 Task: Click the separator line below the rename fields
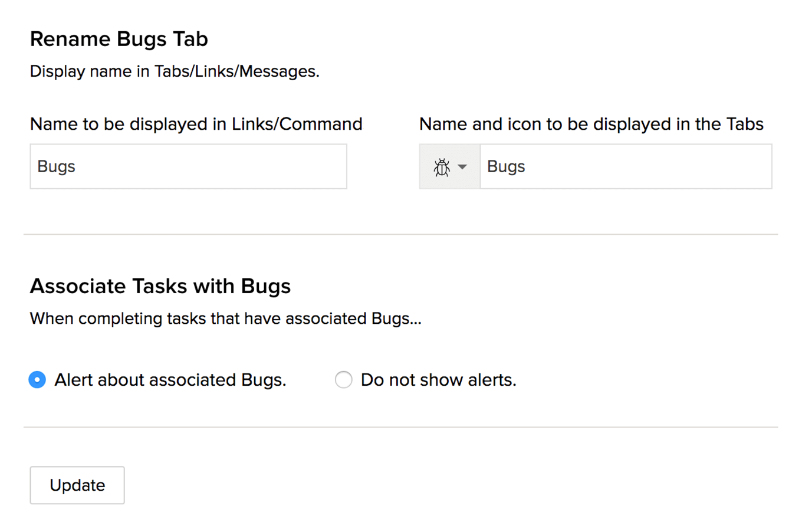(x=401, y=234)
